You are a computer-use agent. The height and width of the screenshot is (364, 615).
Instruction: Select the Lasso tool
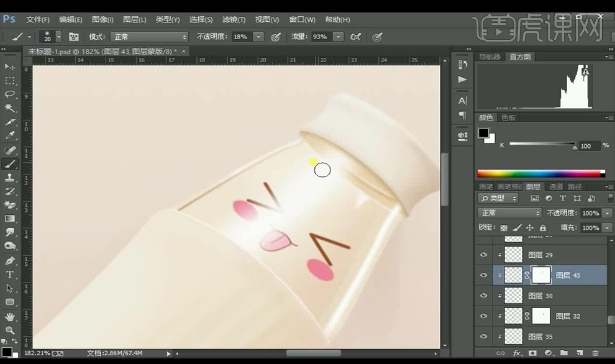[10, 94]
